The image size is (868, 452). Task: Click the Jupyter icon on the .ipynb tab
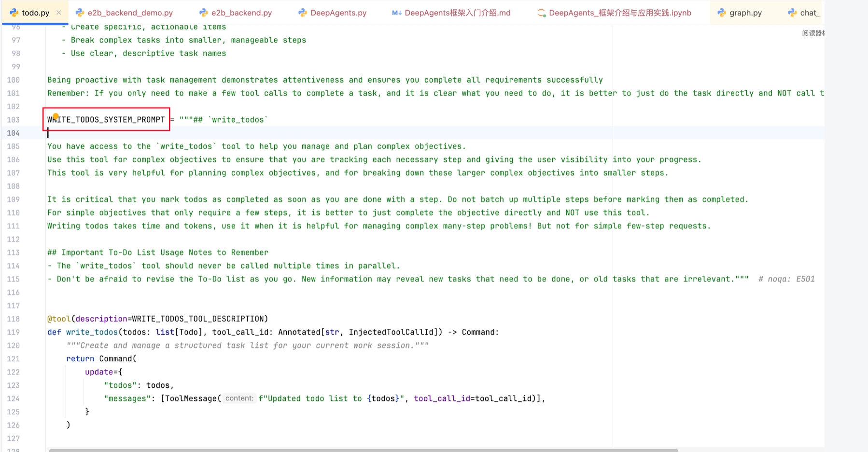click(541, 13)
